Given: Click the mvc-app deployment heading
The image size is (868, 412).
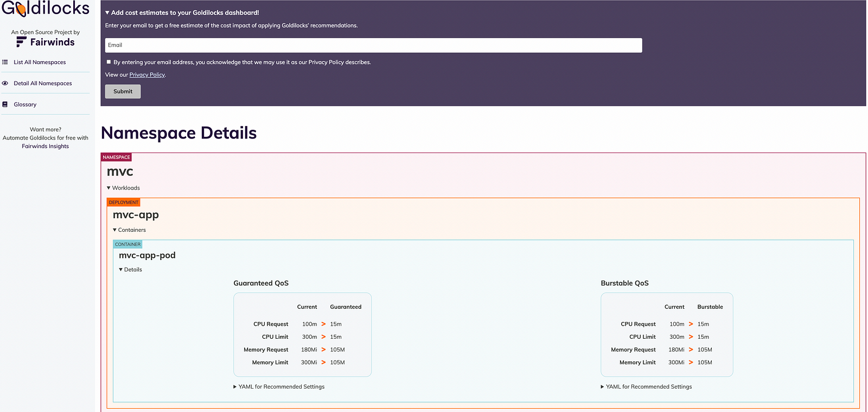Looking at the screenshot, I should pos(136,215).
